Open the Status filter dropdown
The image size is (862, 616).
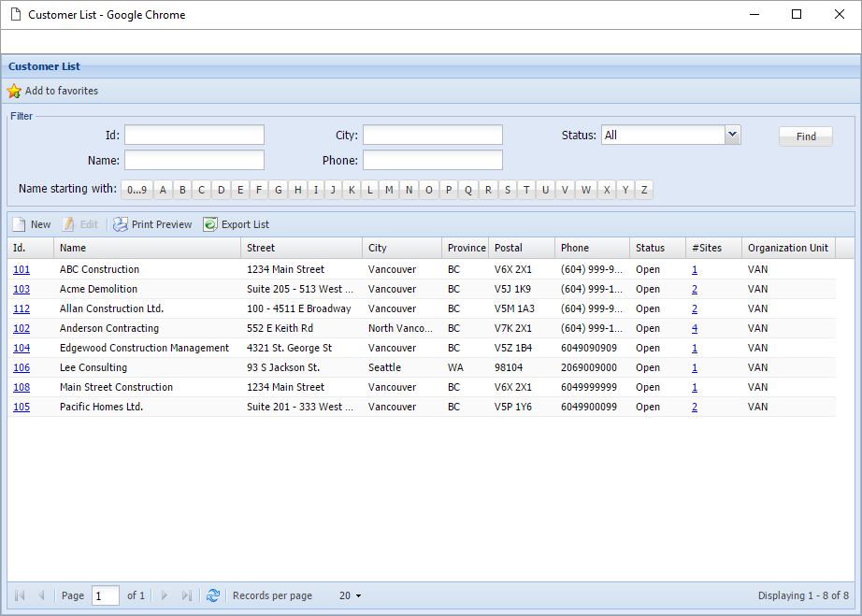click(733, 135)
